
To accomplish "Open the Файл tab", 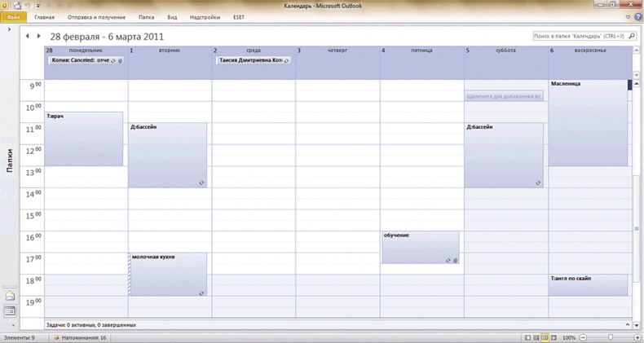I will pos(15,16).
